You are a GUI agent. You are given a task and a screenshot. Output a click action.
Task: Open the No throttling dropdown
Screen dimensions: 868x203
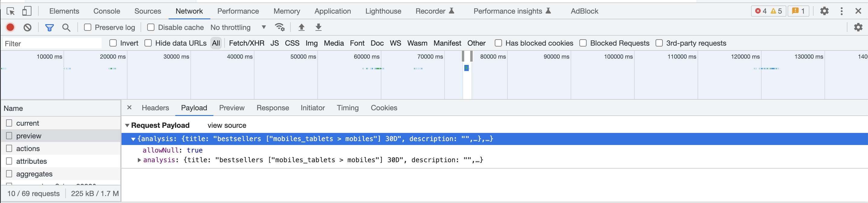click(238, 27)
